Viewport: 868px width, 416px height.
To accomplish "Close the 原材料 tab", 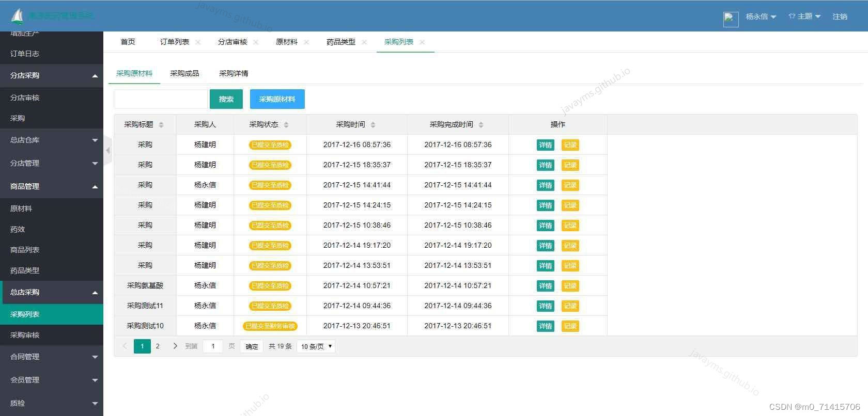I will coord(306,42).
